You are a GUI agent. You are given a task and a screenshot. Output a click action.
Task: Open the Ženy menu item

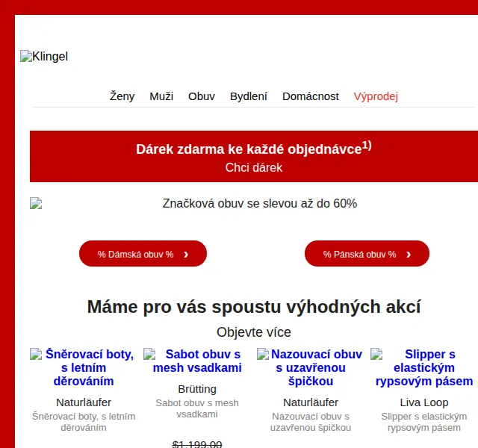122,96
